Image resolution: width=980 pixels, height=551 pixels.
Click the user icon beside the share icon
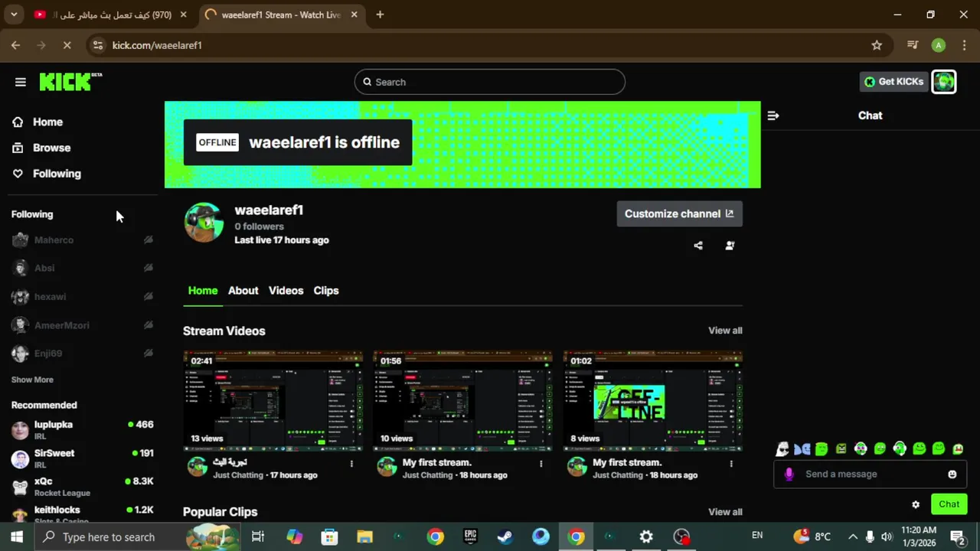730,246
